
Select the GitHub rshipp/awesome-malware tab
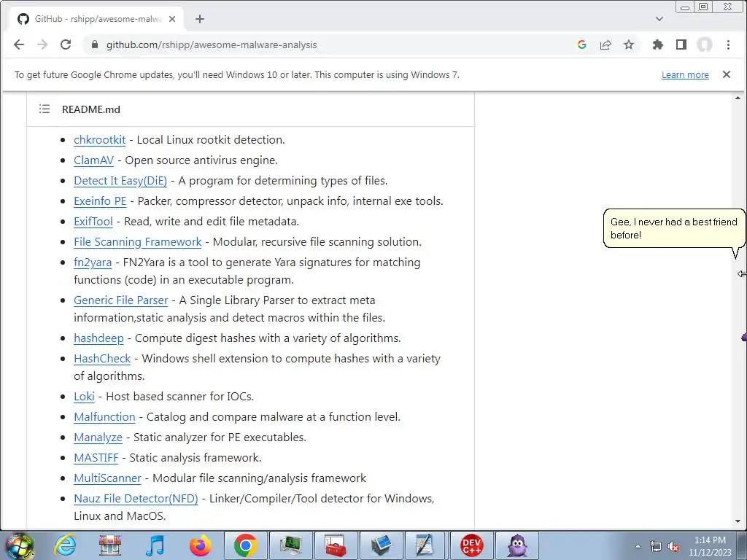(96, 19)
